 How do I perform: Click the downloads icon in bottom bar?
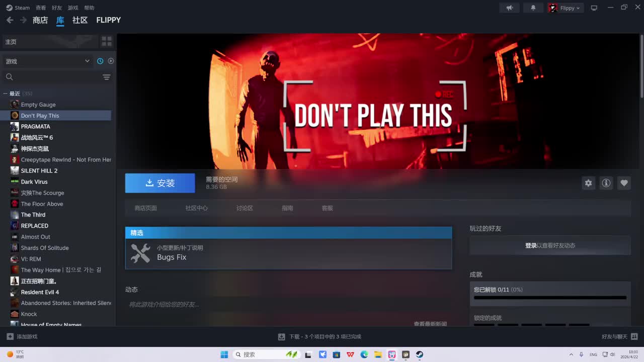282,336
